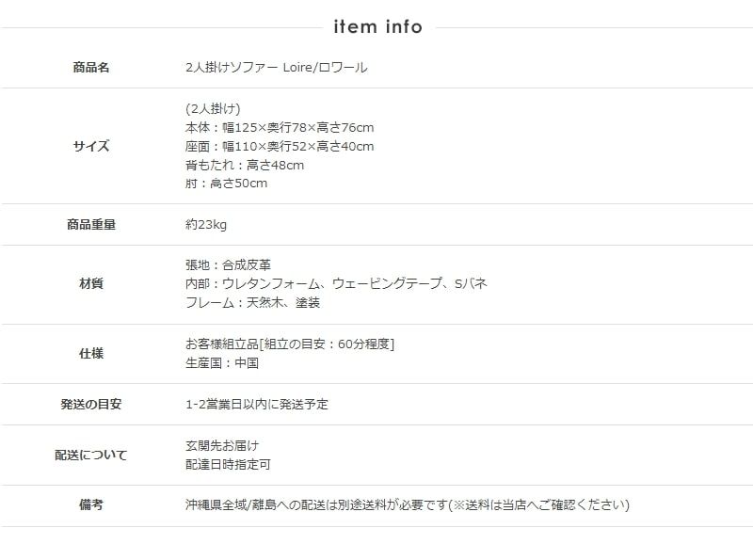Screen dimensions: 753x560
Task: Click the 仕様 row label
Action: [91, 353]
